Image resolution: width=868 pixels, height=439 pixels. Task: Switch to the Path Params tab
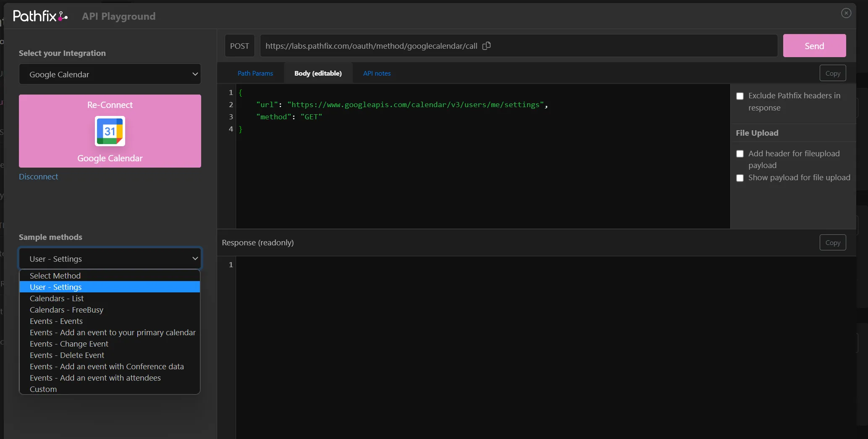255,73
